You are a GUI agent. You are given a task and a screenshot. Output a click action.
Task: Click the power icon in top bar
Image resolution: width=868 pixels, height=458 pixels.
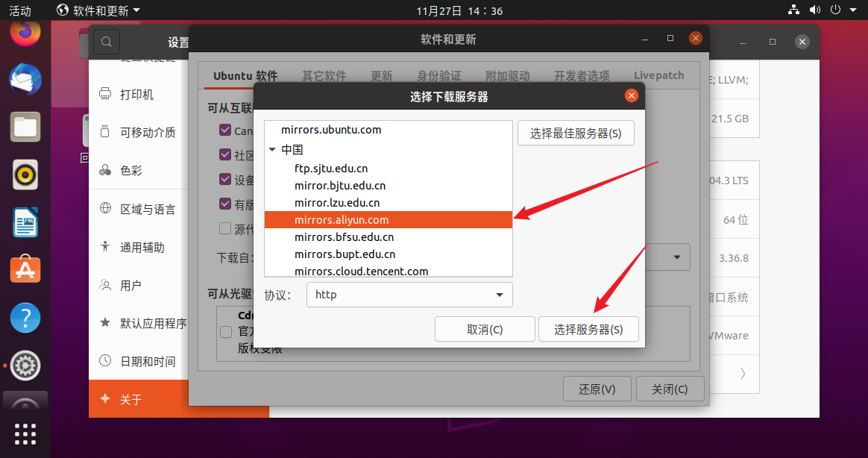pos(835,10)
